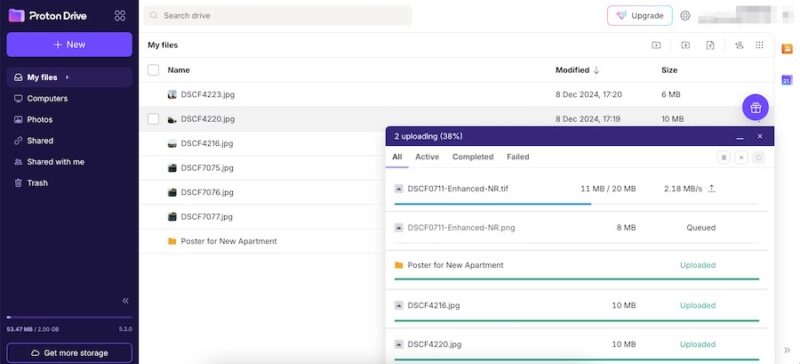Open the Contacts side app icon
This screenshot has height=364, width=800.
pos(787,49)
